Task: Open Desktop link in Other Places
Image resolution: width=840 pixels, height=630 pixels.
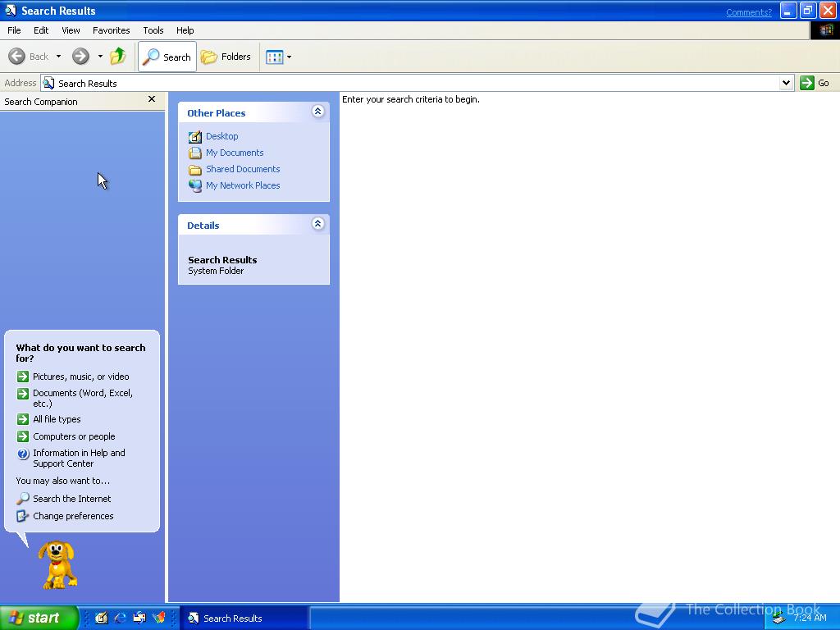Action: point(221,136)
